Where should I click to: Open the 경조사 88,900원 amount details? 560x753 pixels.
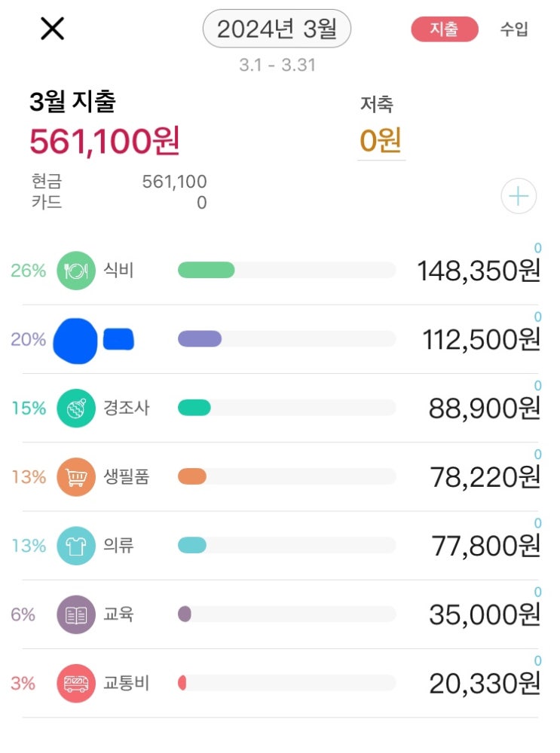(x=485, y=409)
